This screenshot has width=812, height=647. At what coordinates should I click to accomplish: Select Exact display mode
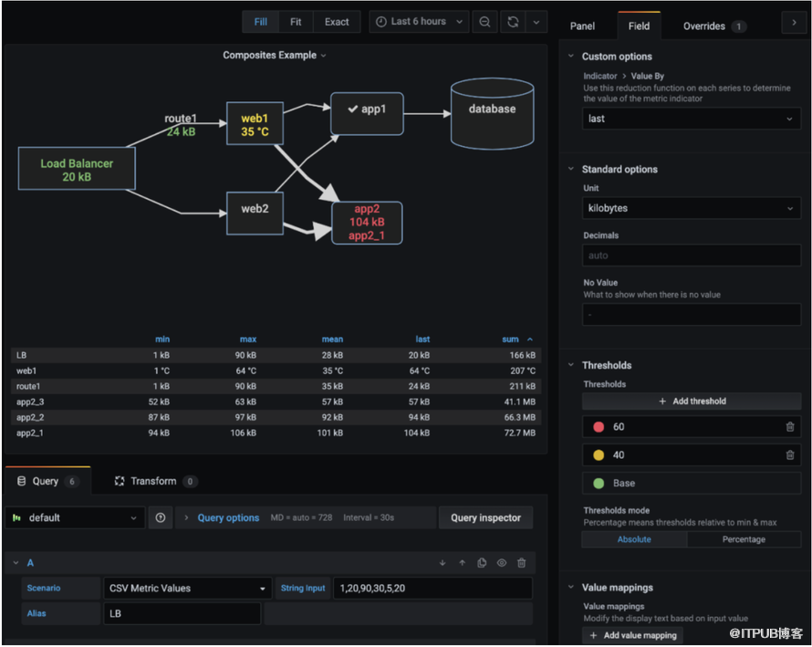click(x=337, y=22)
